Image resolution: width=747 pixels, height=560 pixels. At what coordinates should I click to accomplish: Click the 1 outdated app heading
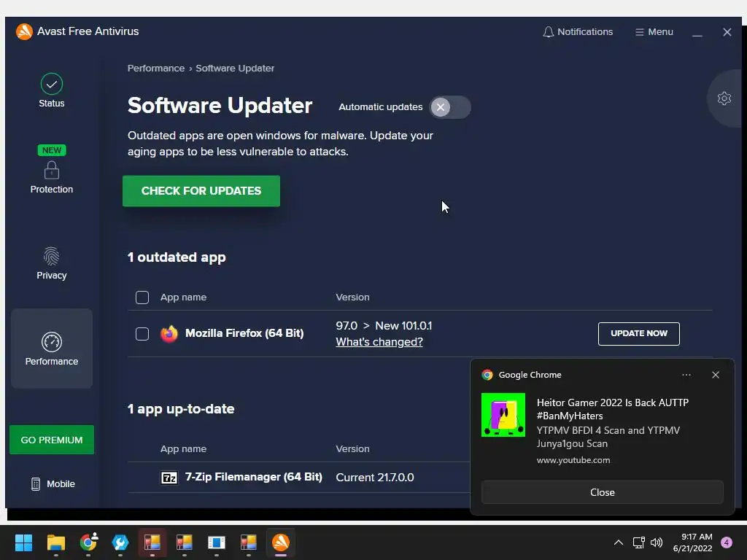[x=177, y=257]
